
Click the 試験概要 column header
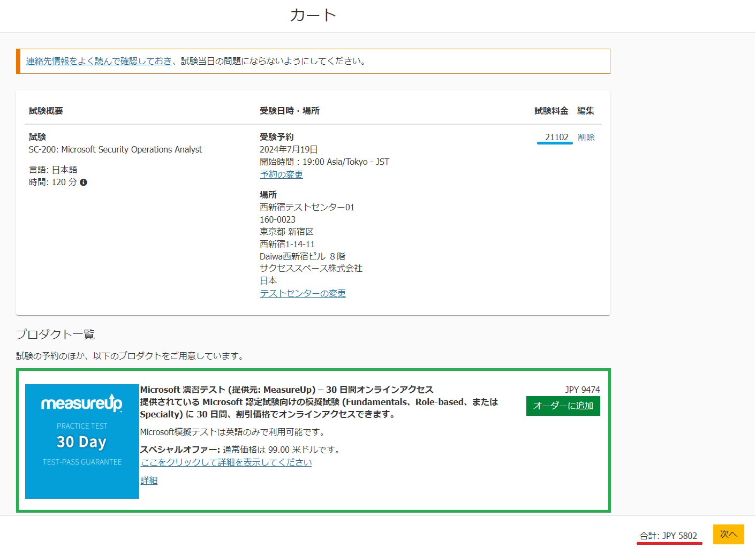tap(46, 111)
